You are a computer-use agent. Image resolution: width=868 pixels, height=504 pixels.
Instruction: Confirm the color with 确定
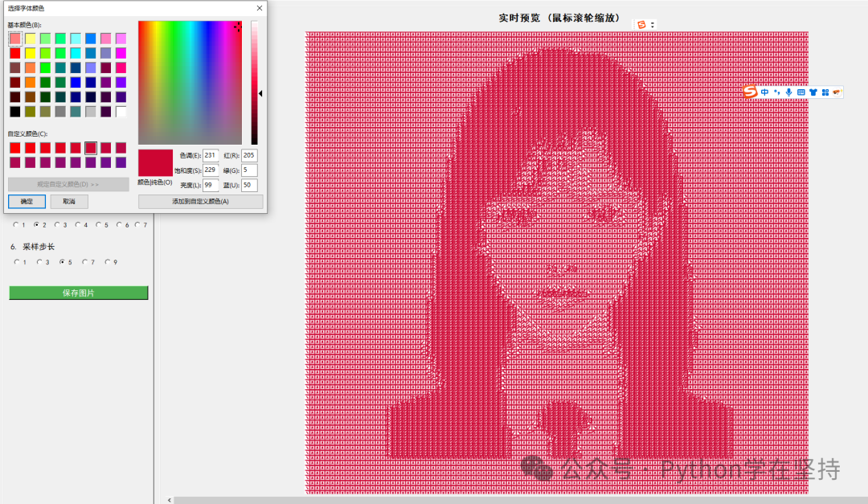tap(27, 201)
